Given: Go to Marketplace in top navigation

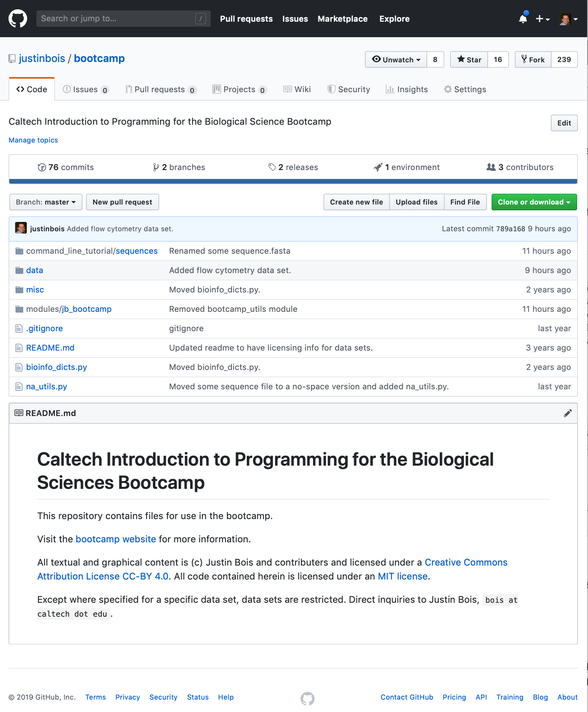Looking at the screenshot, I should click(x=342, y=19).
